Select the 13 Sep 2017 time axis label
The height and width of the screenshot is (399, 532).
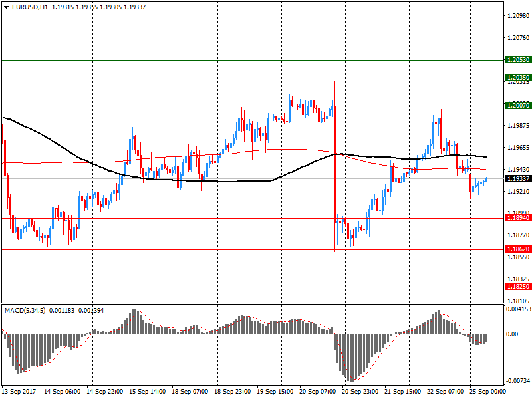[x=19, y=391]
